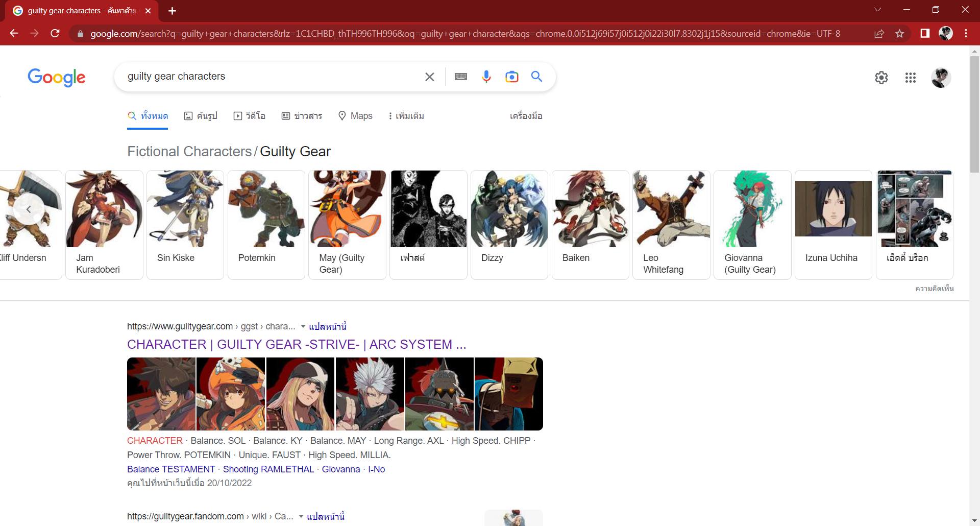Send feedback via ความคิดเห็น link
This screenshot has height=526, width=980.
pos(935,289)
